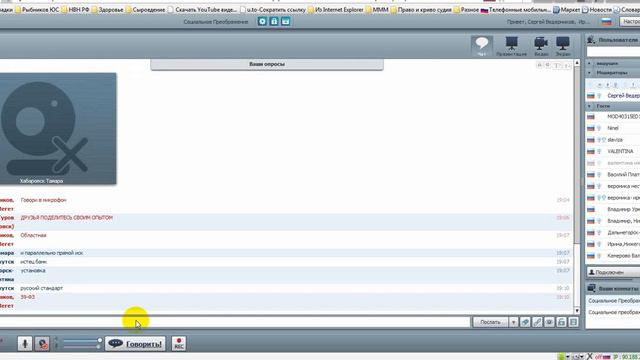Click the user search field
Viewport: 640px width, 360px height.
(x=613, y=51)
